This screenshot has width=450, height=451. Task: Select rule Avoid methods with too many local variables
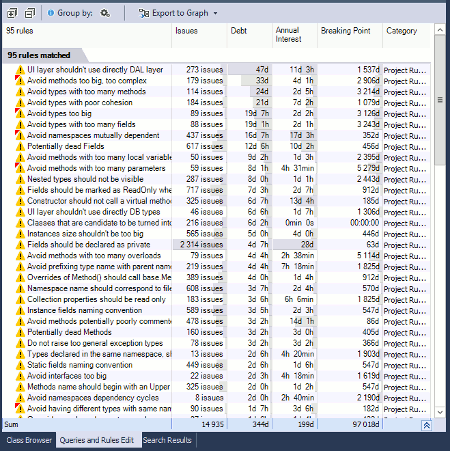click(99, 157)
